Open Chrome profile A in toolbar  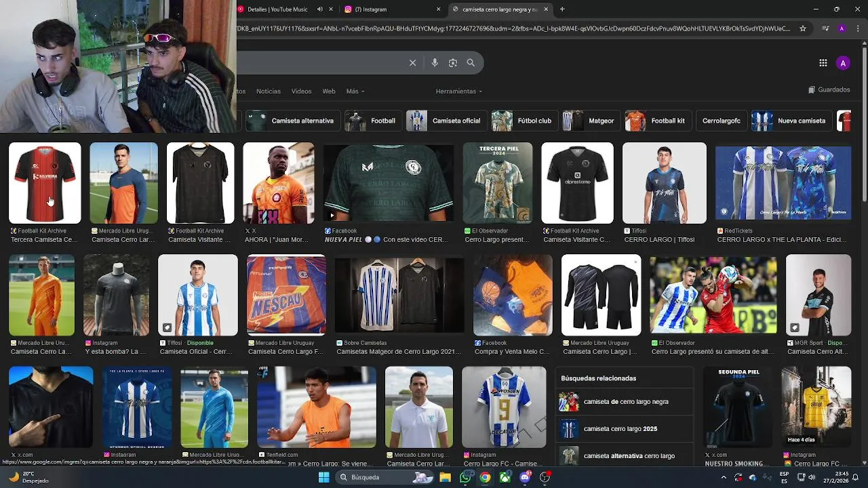[842, 28]
